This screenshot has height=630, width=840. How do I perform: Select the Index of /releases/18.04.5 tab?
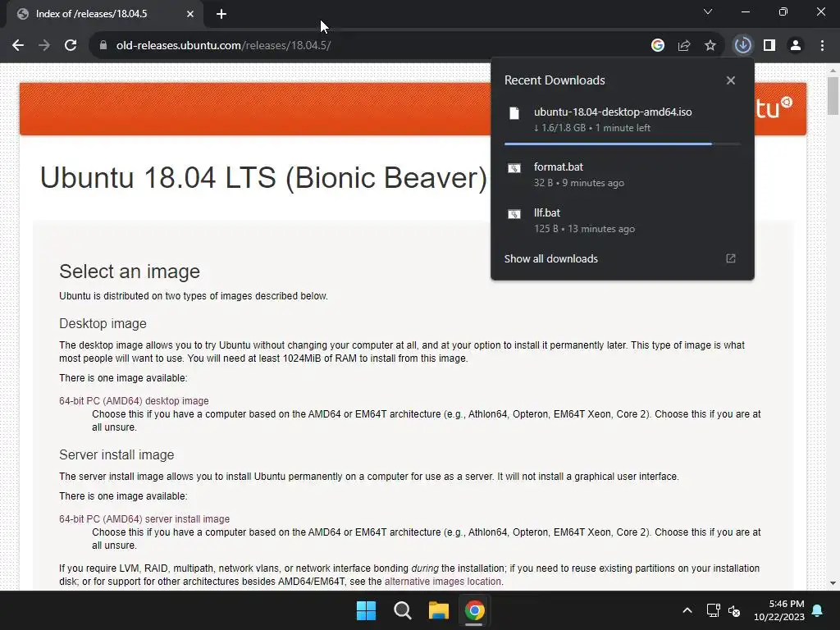tap(105, 14)
